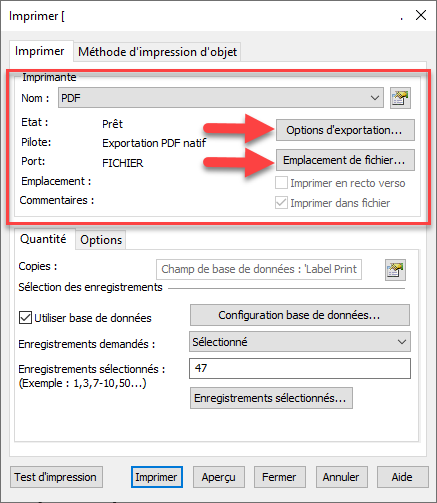Expand the printer Nom dropdown showing PDF
The width and height of the screenshot is (437, 503).
221,98
